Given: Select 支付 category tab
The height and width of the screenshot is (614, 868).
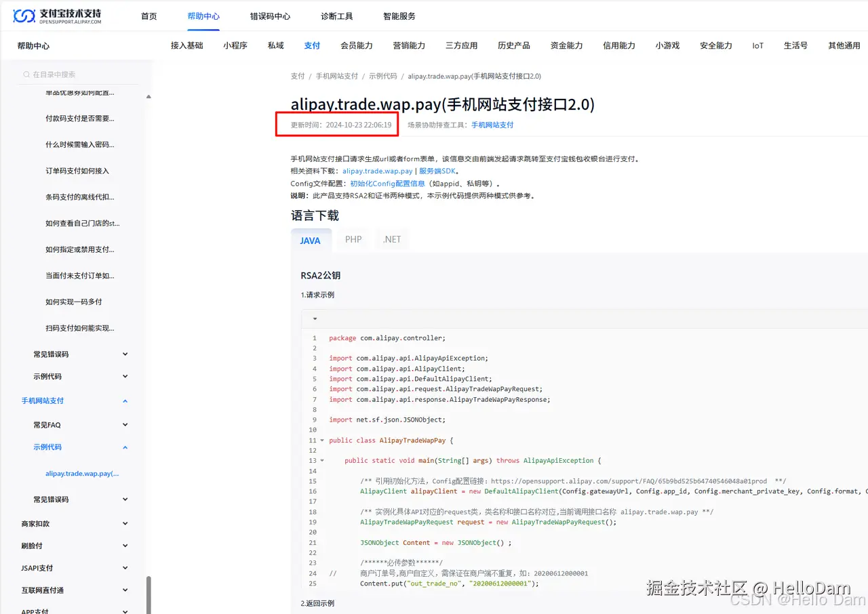Looking at the screenshot, I should point(312,45).
